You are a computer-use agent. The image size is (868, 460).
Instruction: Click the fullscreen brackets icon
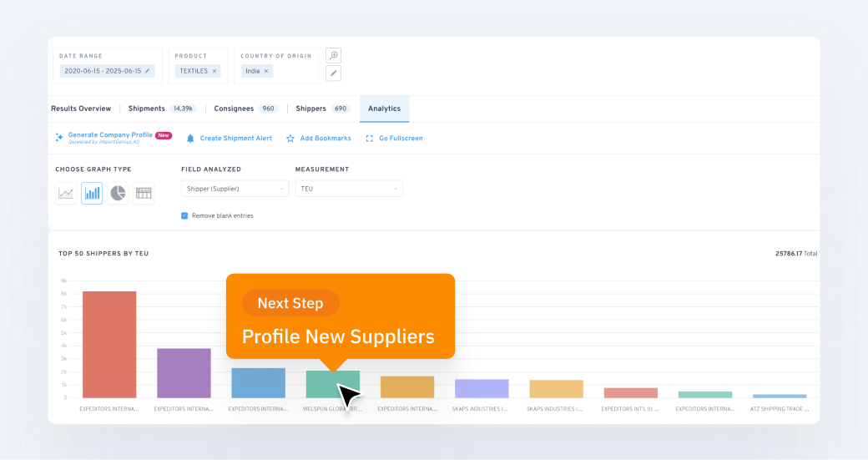click(369, 139)
